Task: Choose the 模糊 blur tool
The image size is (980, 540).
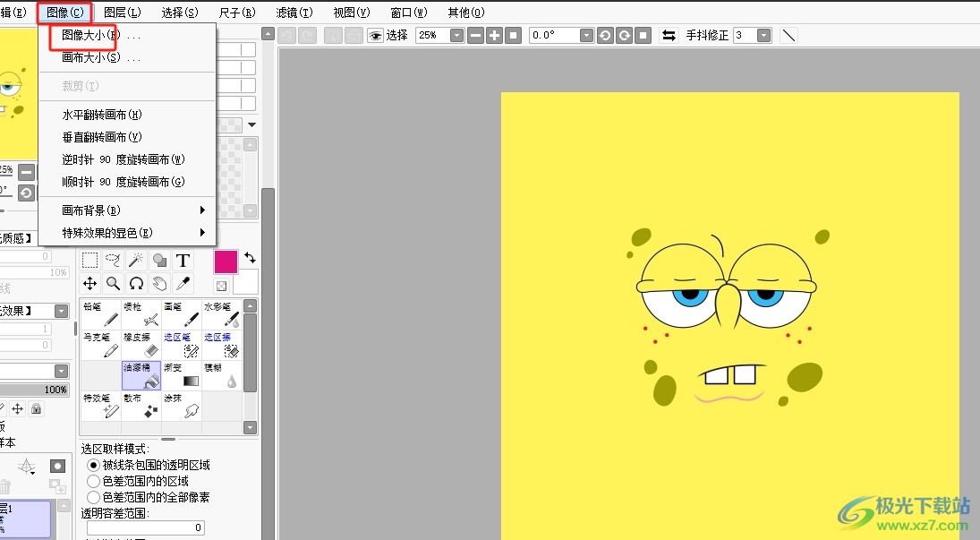Action: pos(221,375)
